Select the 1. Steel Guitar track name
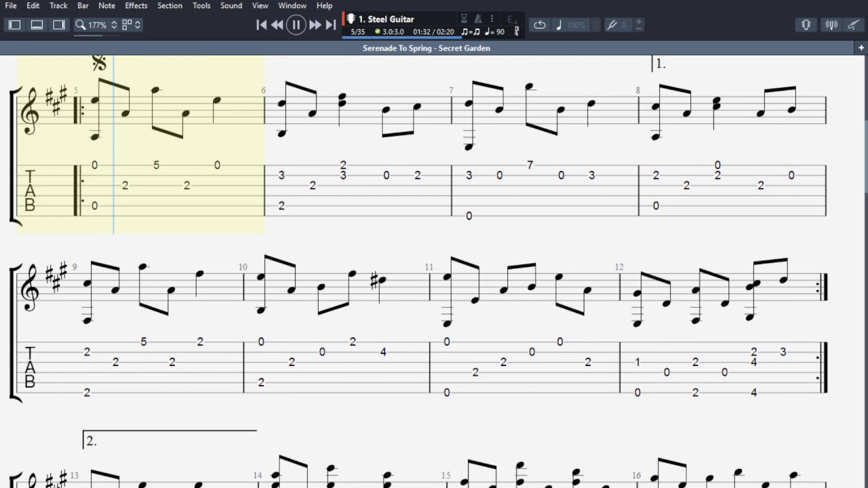 pyautogui.click(x=386, y=19)
